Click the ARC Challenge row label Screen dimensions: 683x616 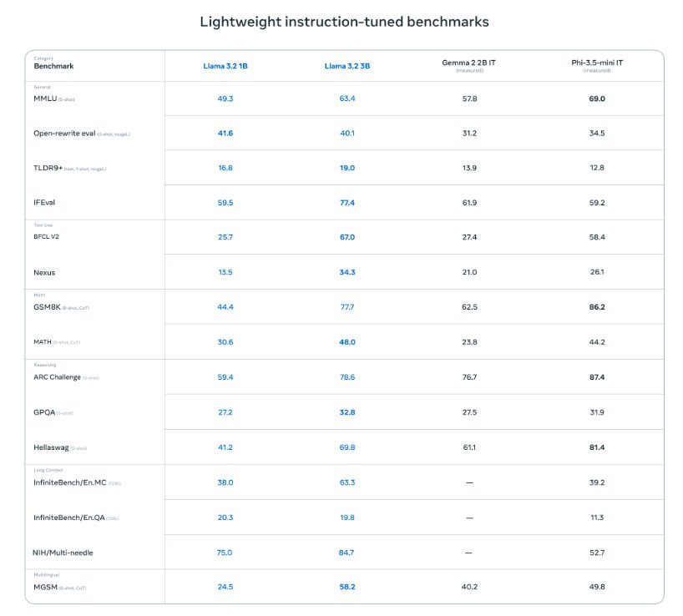pos(58,377)
